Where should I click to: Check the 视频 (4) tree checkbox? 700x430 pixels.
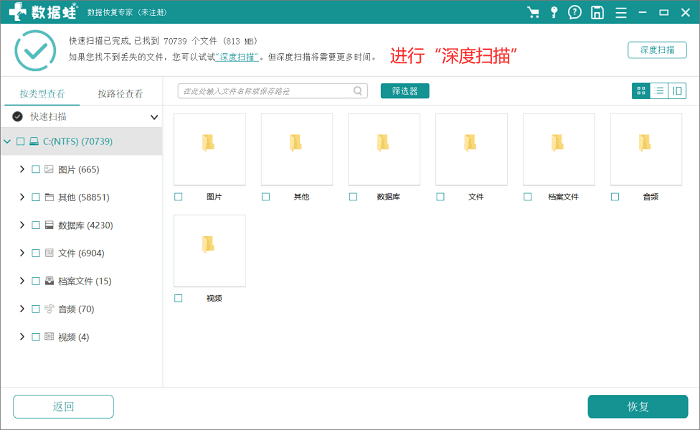36,337
